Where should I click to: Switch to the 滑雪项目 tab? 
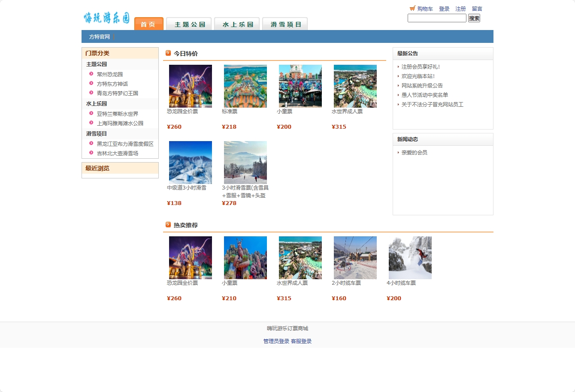[x=285, y=24]
